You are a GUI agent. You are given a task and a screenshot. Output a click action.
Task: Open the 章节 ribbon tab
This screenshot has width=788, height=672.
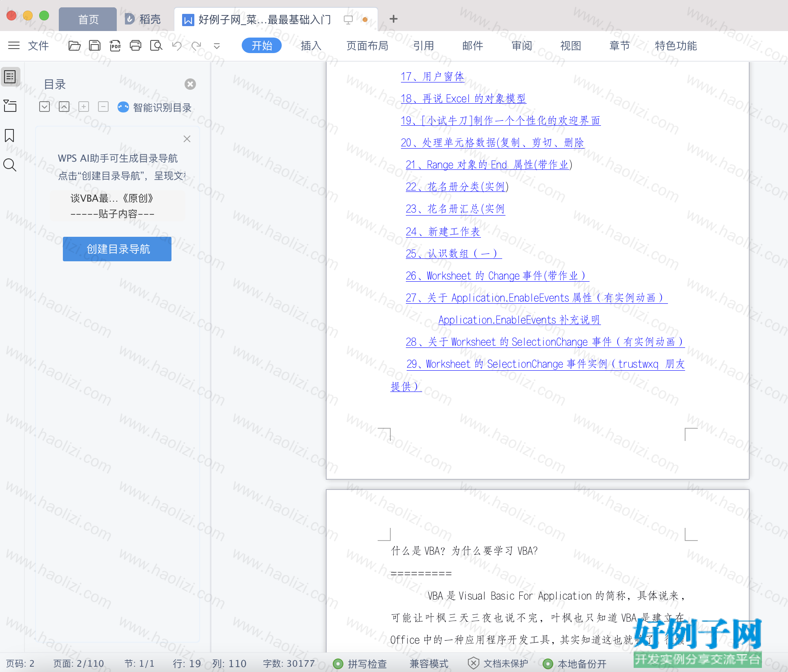click(620, 45)
